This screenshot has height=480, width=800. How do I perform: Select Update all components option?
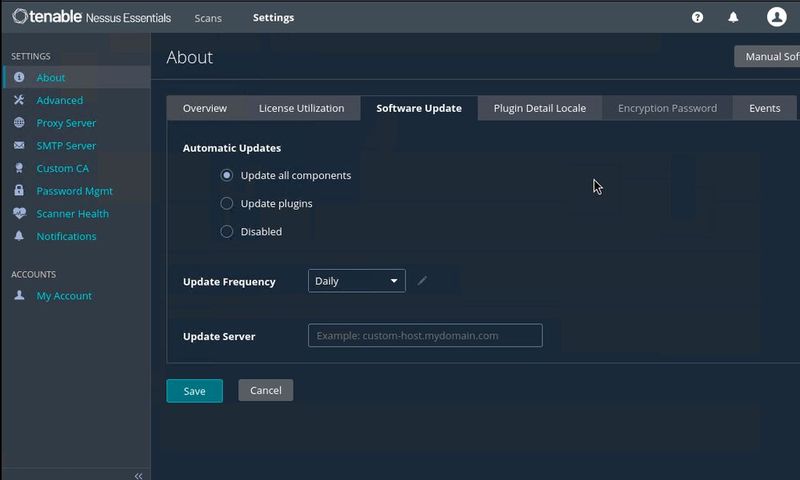[227, 175]
